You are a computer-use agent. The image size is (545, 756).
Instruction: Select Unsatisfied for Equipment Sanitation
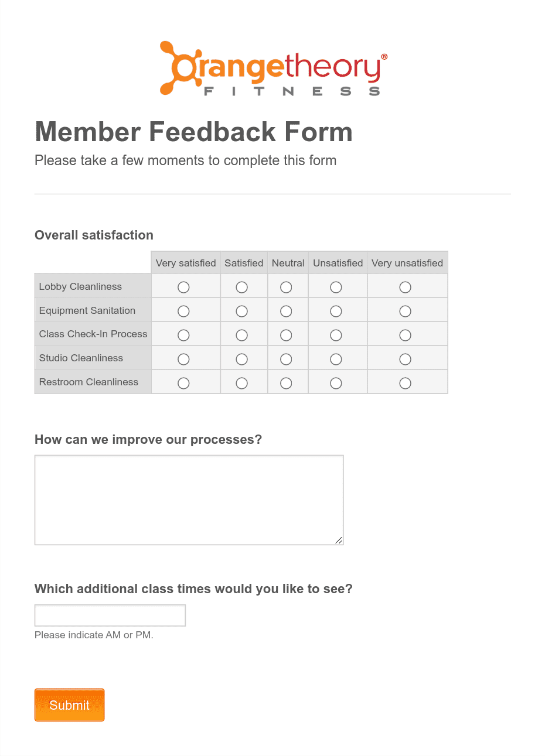336,310
